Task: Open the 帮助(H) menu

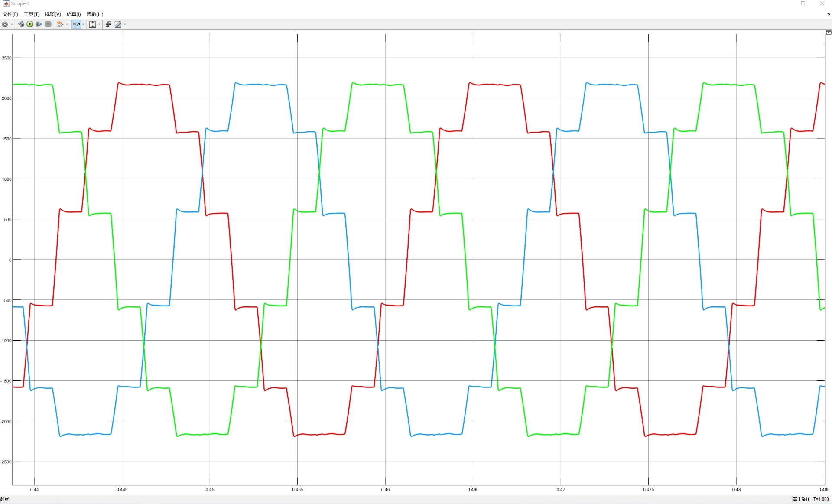Action: (x=95, y=14)
